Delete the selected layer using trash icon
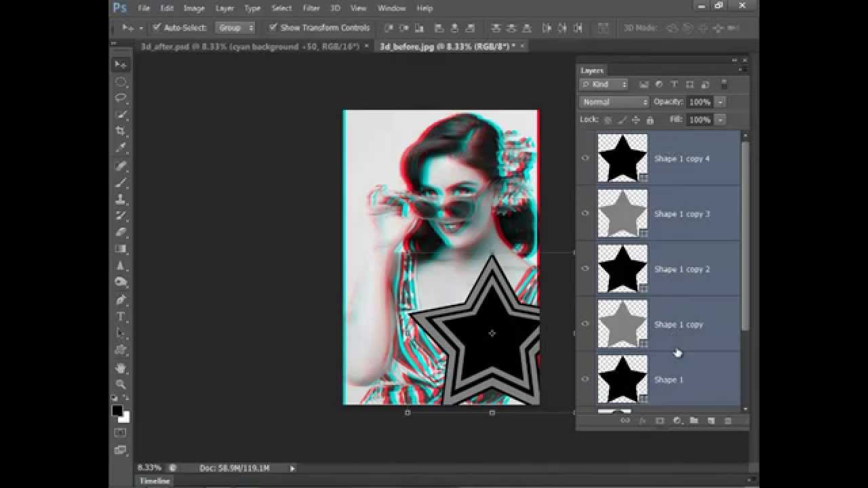Screen dimensions: 868x488 point(727,420)
